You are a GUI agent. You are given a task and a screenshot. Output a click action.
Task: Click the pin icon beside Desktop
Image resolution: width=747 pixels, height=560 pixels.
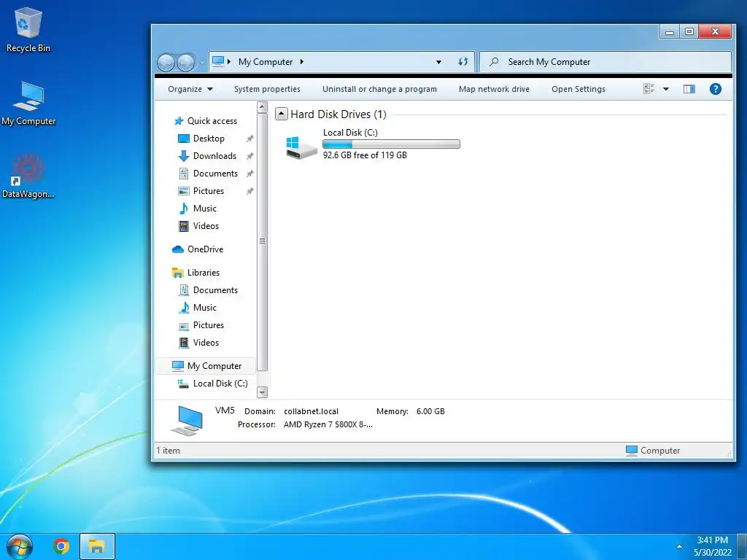(249, 139)
